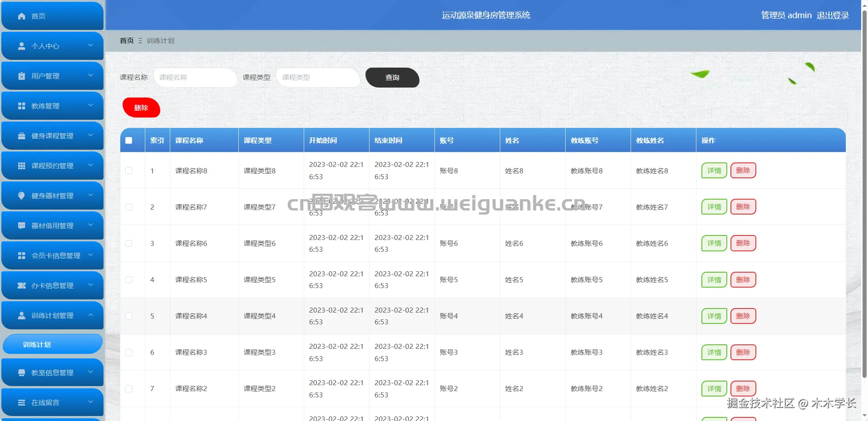Delete the 课程名称8 row
The image size is (868, 421).
pyautogui.click(x=743, y=171)
